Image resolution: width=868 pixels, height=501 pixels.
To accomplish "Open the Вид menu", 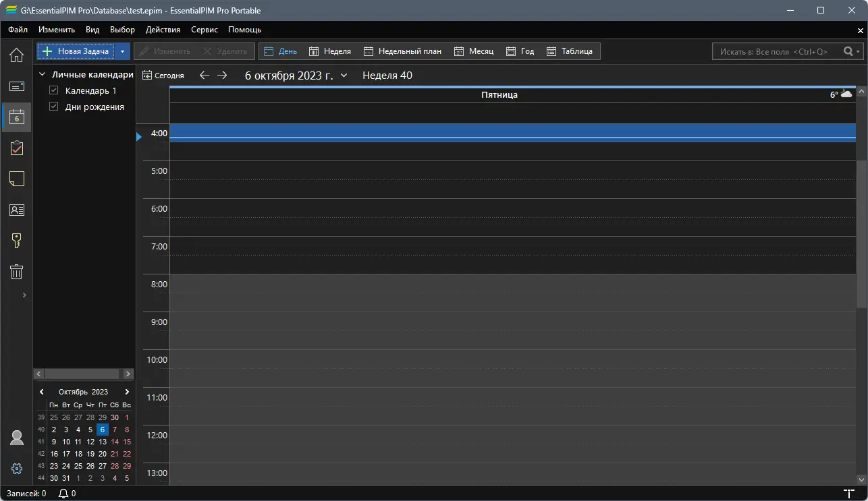I will (x=92, y=30).
